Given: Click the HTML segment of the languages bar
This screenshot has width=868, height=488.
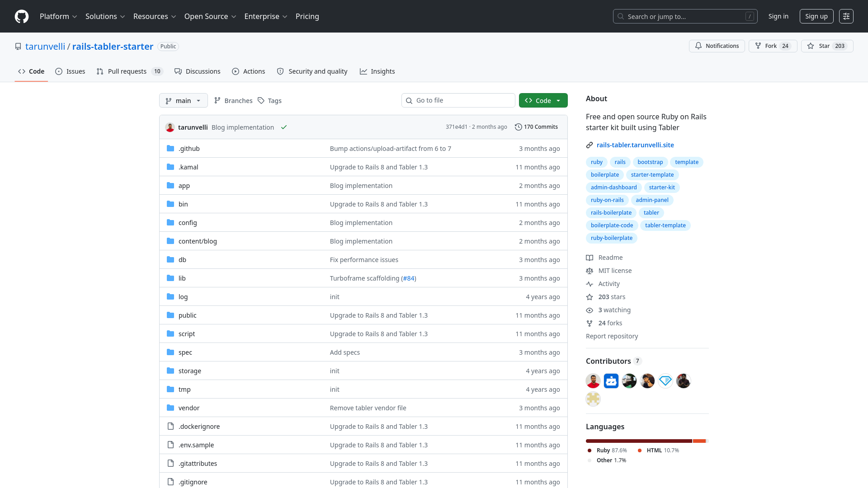Looking at the screenshot, I should click(699, 441).
